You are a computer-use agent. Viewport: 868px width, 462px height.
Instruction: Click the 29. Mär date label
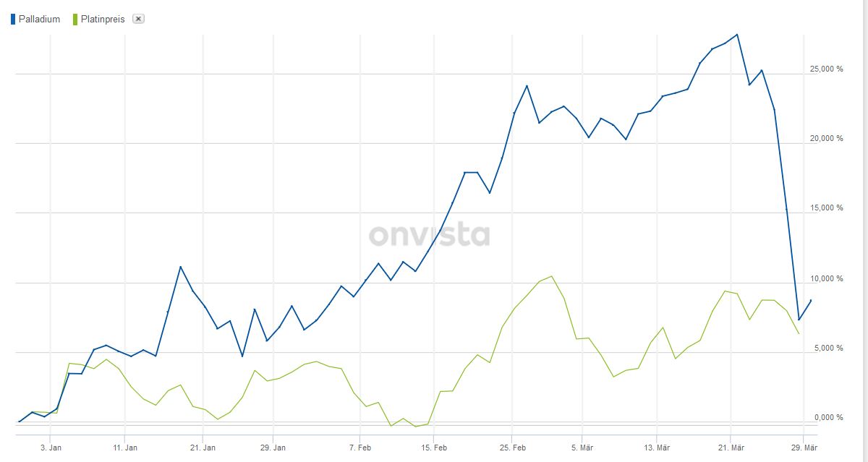(x=804, y=448)
